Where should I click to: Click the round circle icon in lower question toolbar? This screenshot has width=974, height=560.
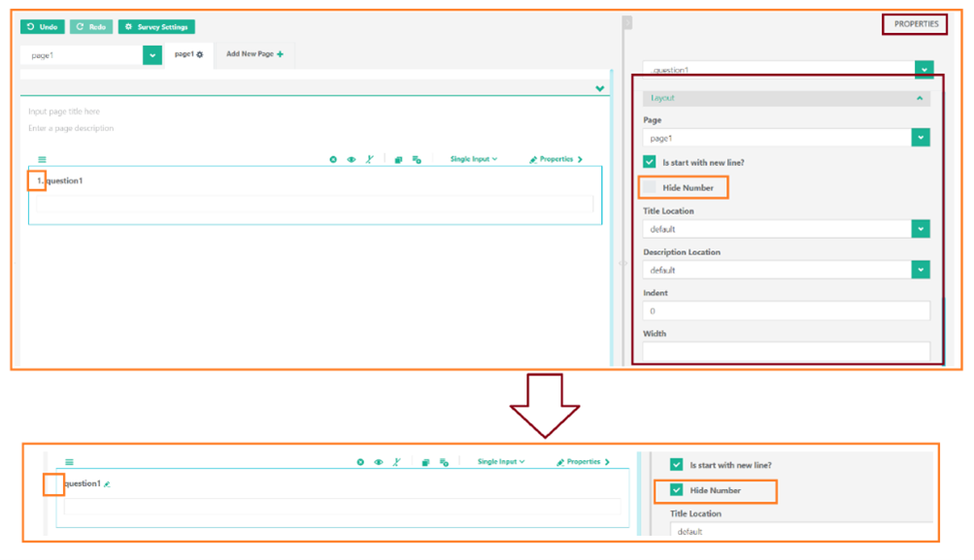pos(360,462)
